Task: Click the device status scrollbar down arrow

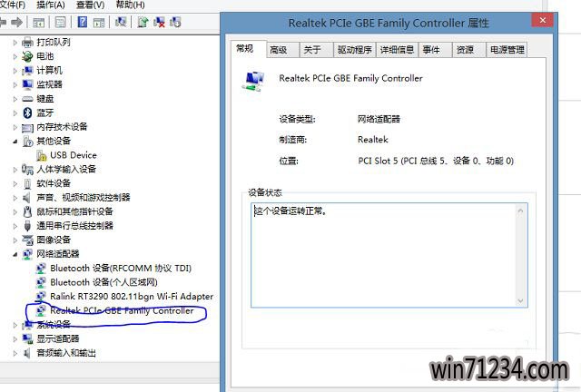Action: point(520,300)
